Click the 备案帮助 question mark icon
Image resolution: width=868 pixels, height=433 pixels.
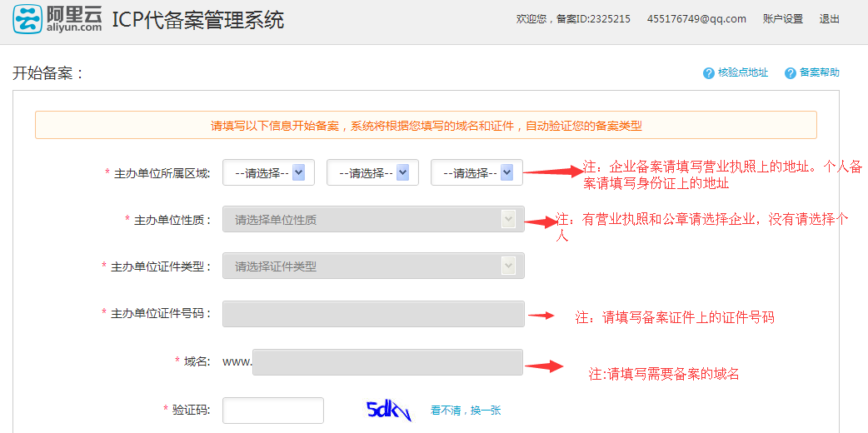click(x=791, y=73)
